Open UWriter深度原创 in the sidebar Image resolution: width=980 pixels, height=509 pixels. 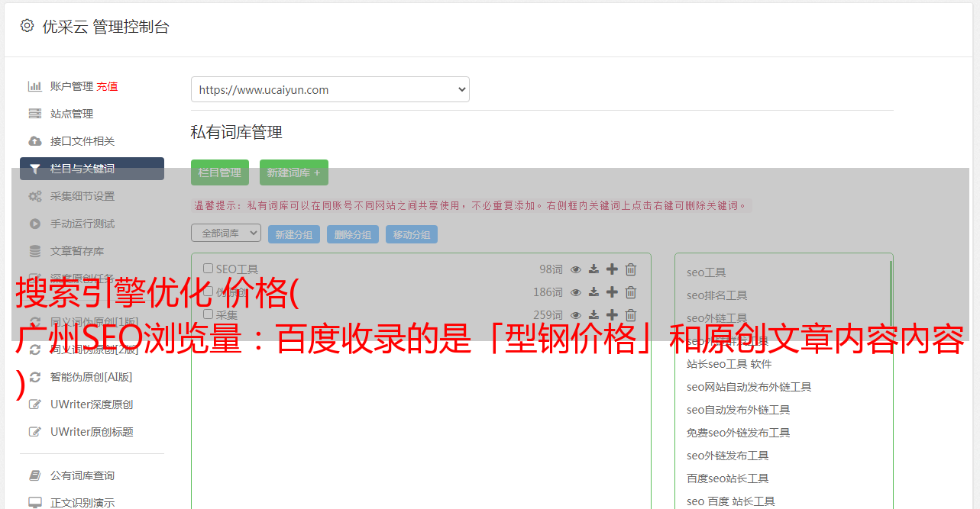tap(92, 404)
